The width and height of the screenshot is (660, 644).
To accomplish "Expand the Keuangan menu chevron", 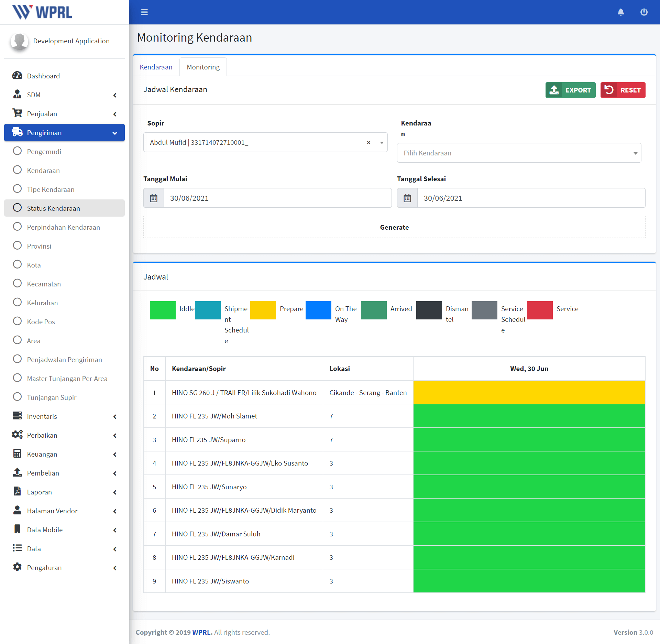I will pyautogui.click(x=115, y=455).
